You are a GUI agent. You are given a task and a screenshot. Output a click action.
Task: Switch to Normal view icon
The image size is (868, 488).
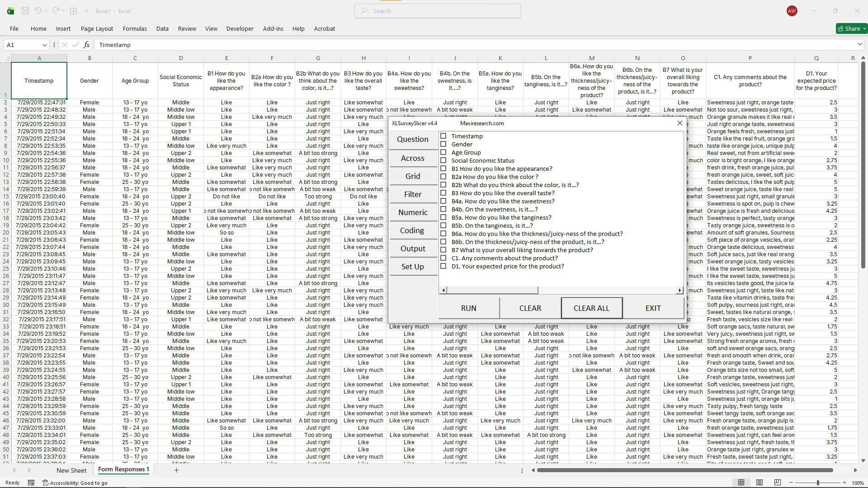click(x=741, y=483)
